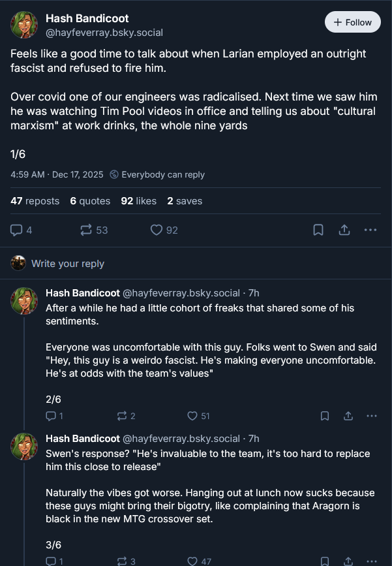Share the main post
This screenshot has width=392, height=566.
click(x=344, y=230)
